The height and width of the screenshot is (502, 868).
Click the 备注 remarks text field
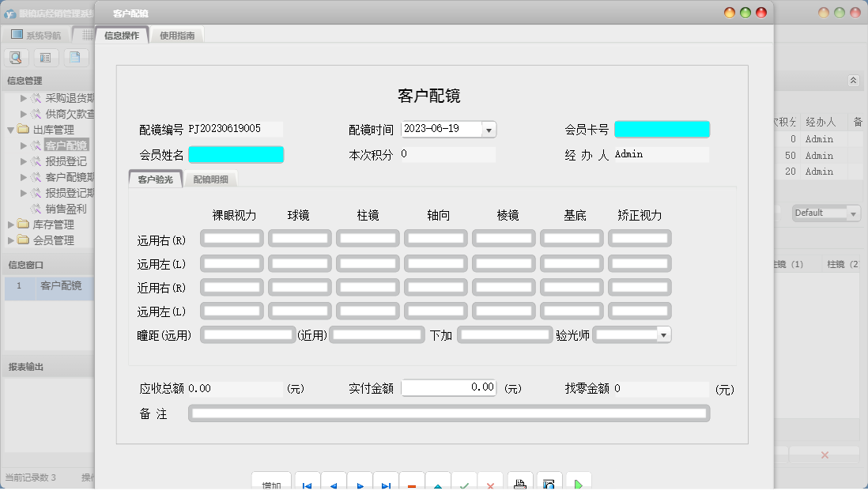[448, 413]
